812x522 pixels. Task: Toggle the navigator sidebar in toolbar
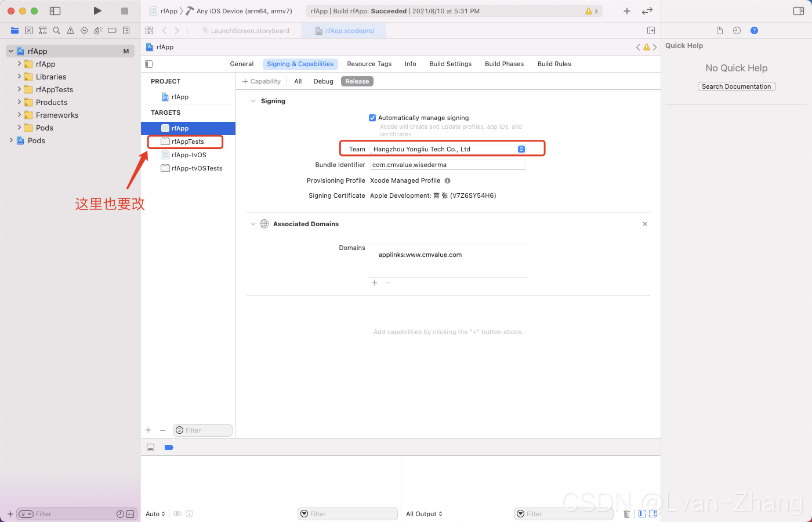click(x=55, y=11)
